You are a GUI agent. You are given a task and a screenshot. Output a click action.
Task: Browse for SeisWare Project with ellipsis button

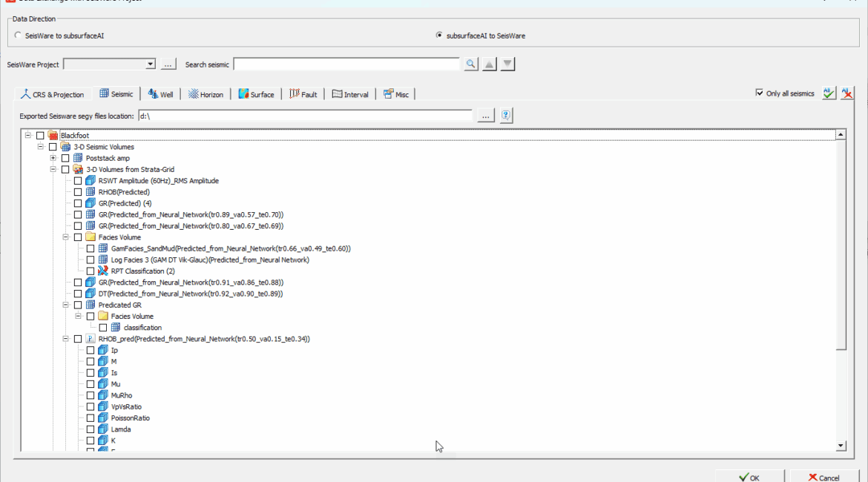coord(168,65)
